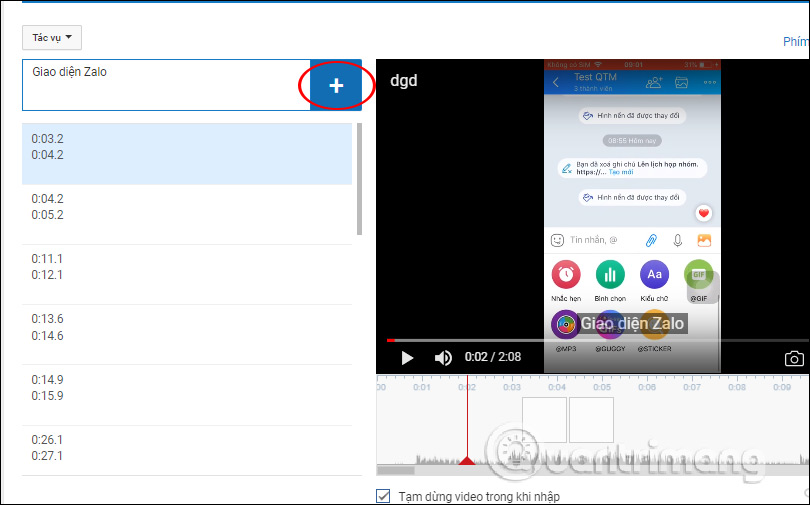The image size is (810, 505).
Task: Click the 0:02 / 2:08 time display
Action: tap(492, 357)
